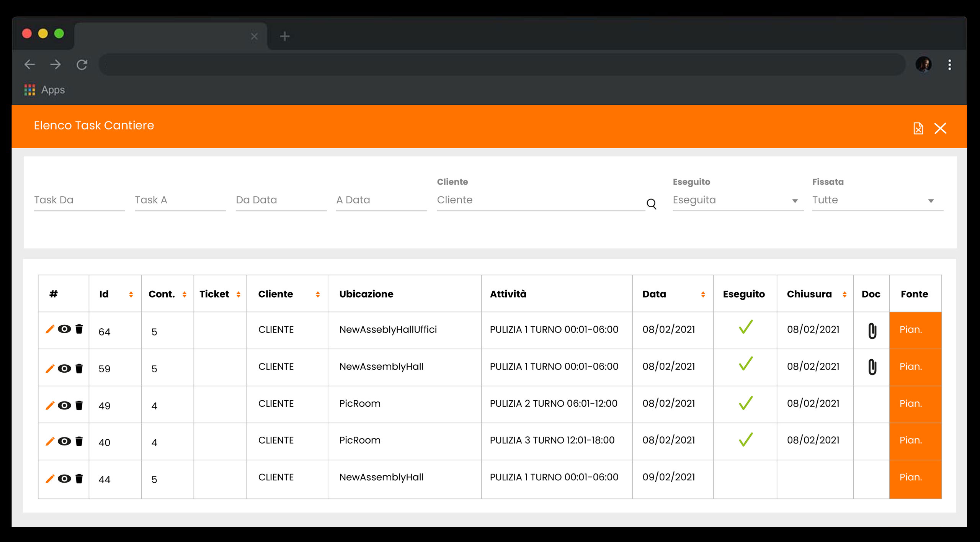Click the pencil edit icon for task 64
Screen dimensions: 980x542
point(50,329)
